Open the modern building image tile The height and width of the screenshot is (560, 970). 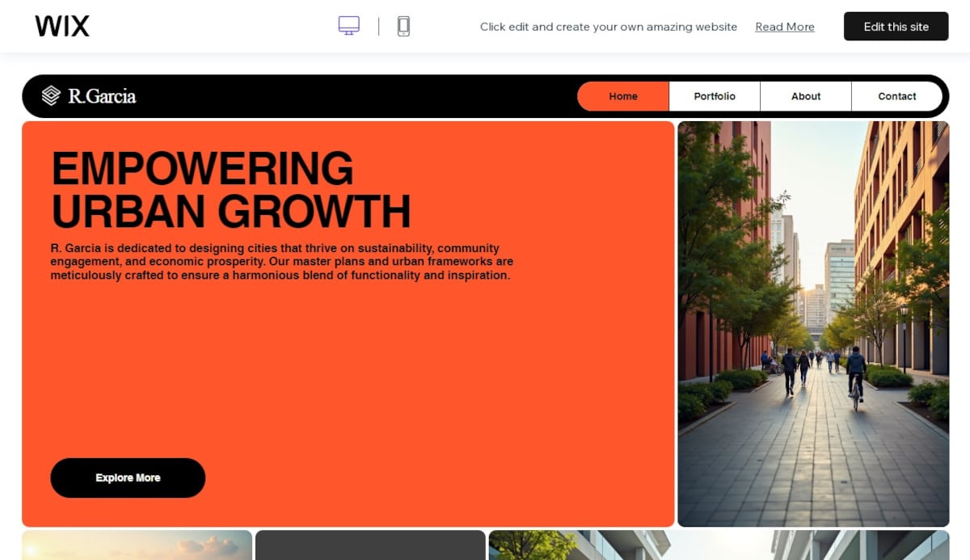pyautogui.click(x=719, y=545)
